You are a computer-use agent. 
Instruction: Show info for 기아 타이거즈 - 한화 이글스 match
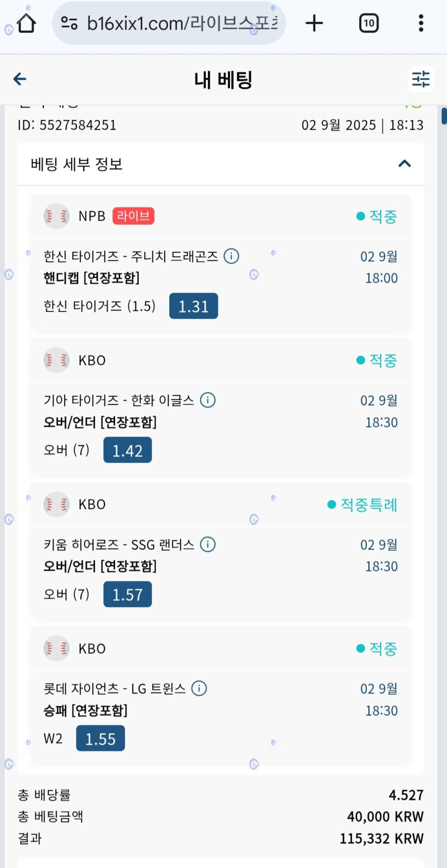[208, 400]
